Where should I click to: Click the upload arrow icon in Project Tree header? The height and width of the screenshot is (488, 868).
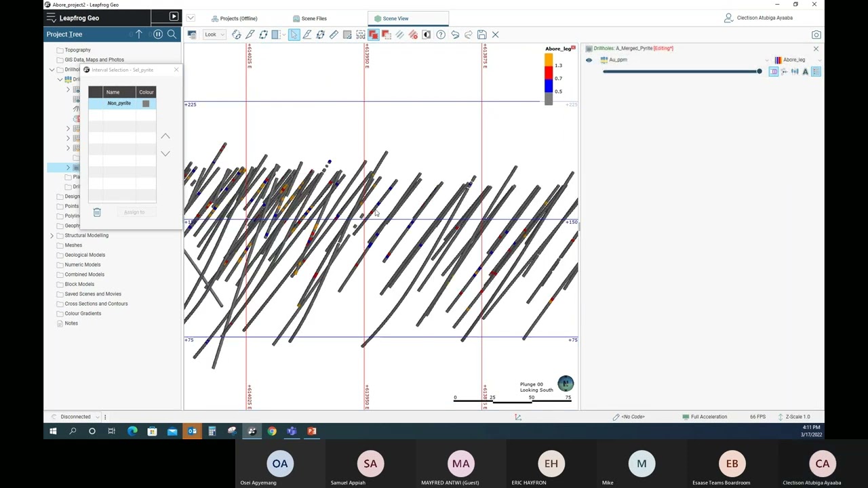[139, 34]
